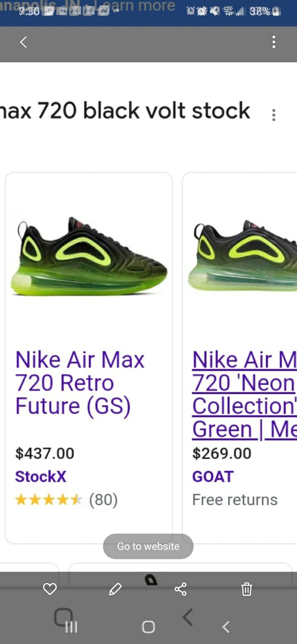Open the options menu beside the search title
Screen dimensions: 297x644
(x=273, y=115)
